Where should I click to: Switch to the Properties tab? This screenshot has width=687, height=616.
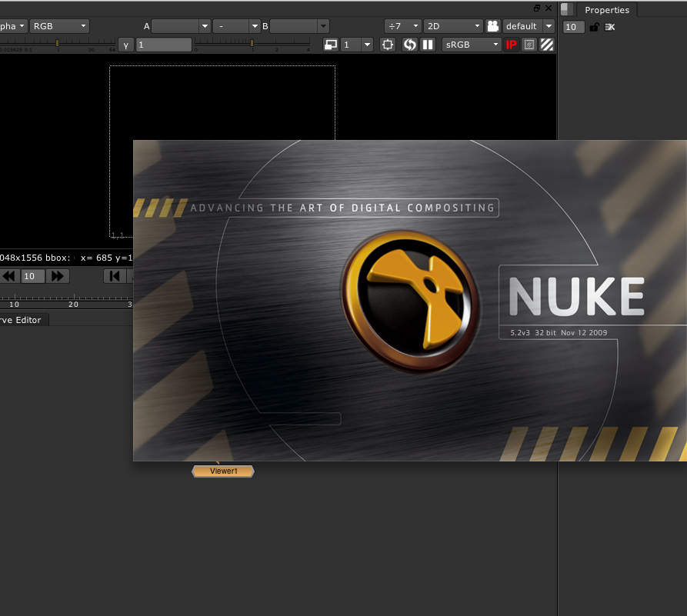pos(607,10)
